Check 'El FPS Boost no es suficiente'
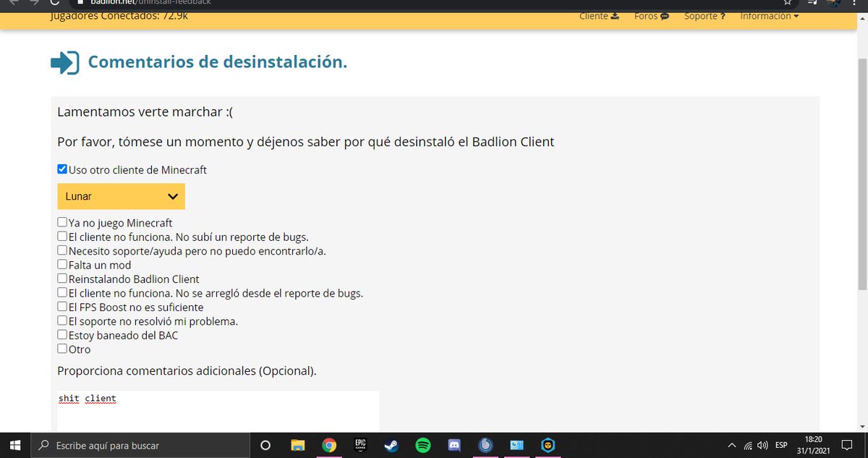This screenshot has height=458, width=868. pos(62,306)
